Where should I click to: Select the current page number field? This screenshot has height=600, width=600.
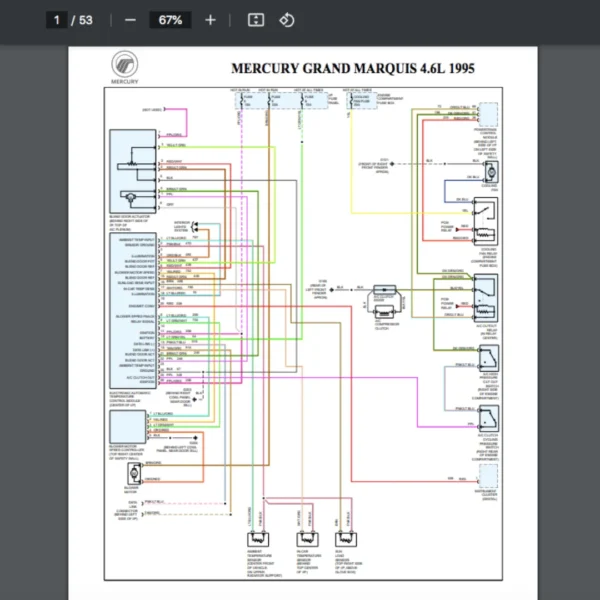coord(58,20)
